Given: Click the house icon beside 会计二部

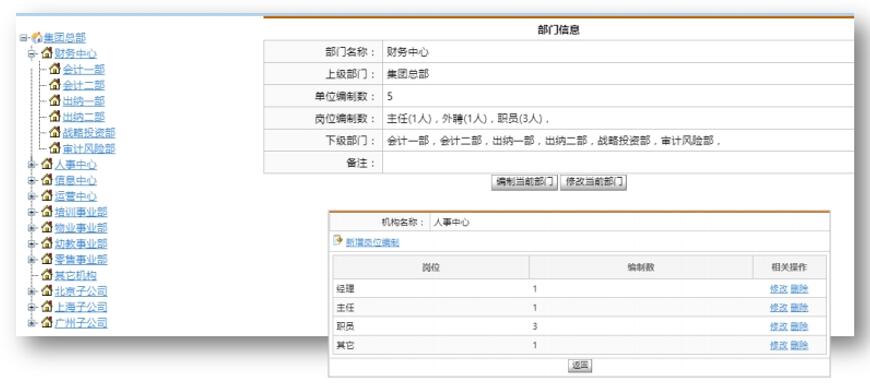Looking at the screenshot, I should click(54, 85).
